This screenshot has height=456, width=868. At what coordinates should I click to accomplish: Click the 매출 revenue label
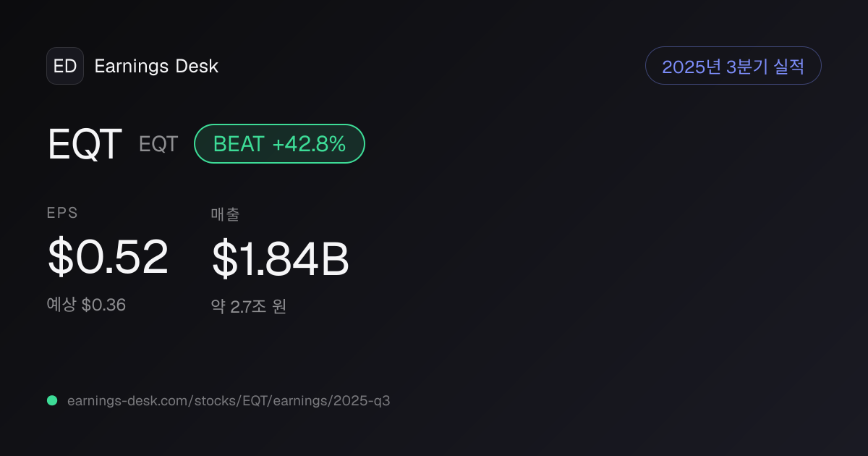225,214
